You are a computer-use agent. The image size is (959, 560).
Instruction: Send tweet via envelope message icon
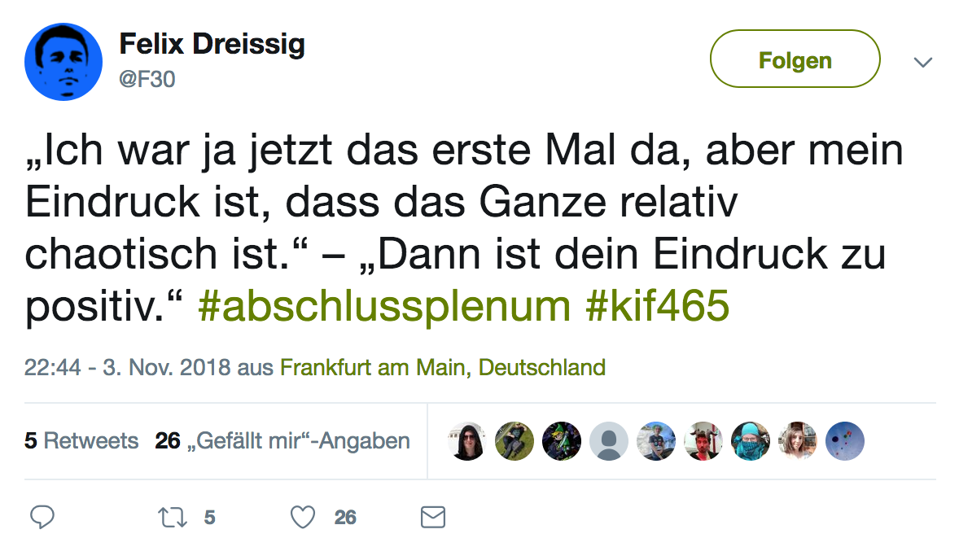(x=433, y=517)
